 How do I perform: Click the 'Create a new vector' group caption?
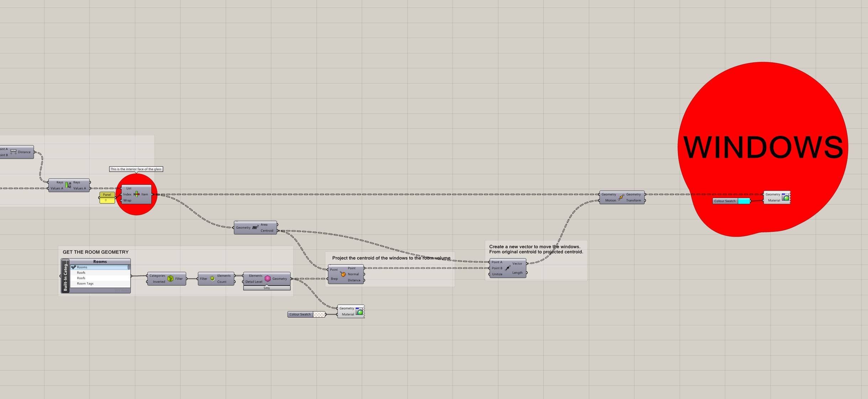(x=536, y=249)
